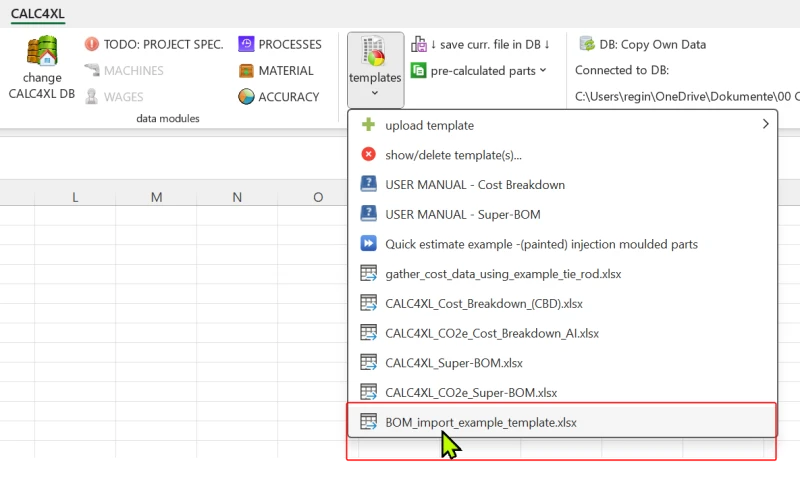800x482 pixels.
Task: Click the PROCESSES purple clock icon
Action: (x=246, y=44)
